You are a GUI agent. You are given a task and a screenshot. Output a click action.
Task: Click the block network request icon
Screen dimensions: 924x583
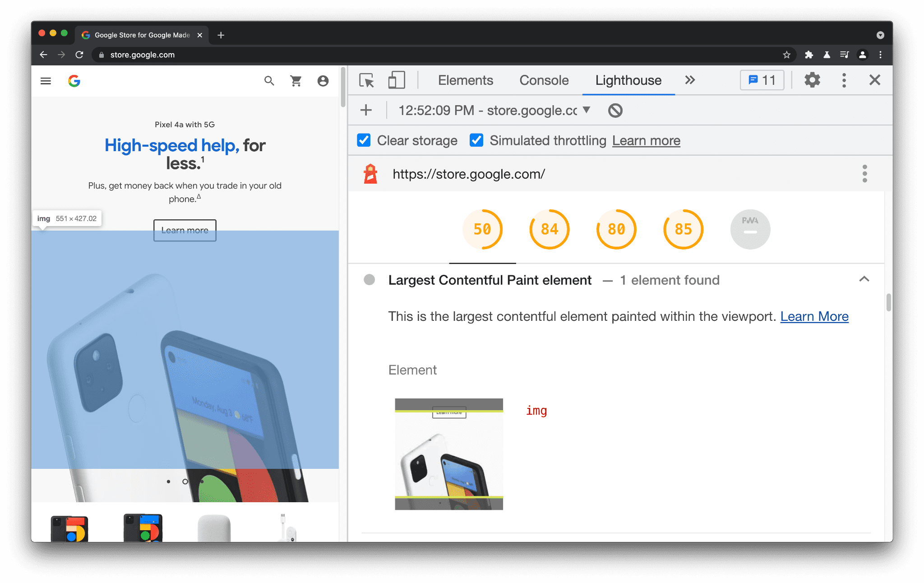[615, 110]
